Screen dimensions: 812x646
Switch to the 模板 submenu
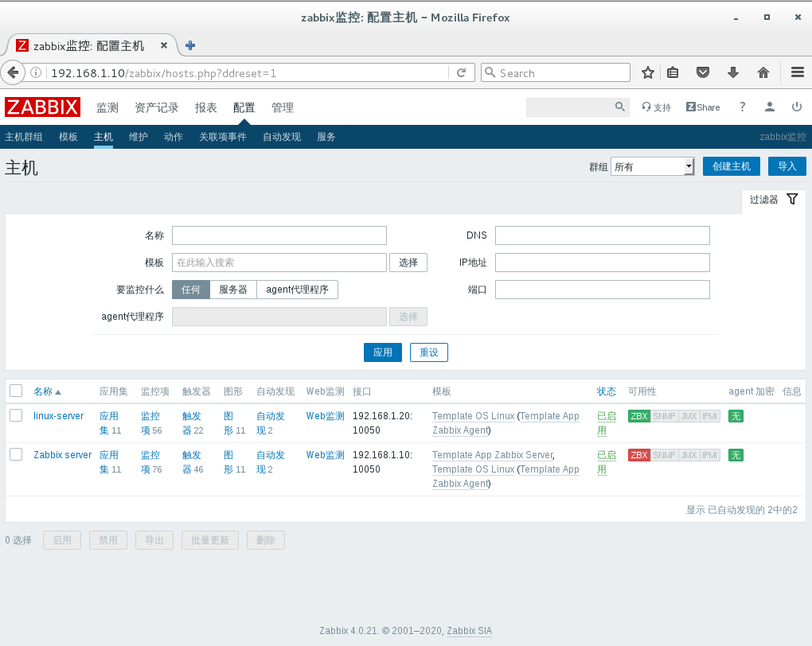coord(68,137)
